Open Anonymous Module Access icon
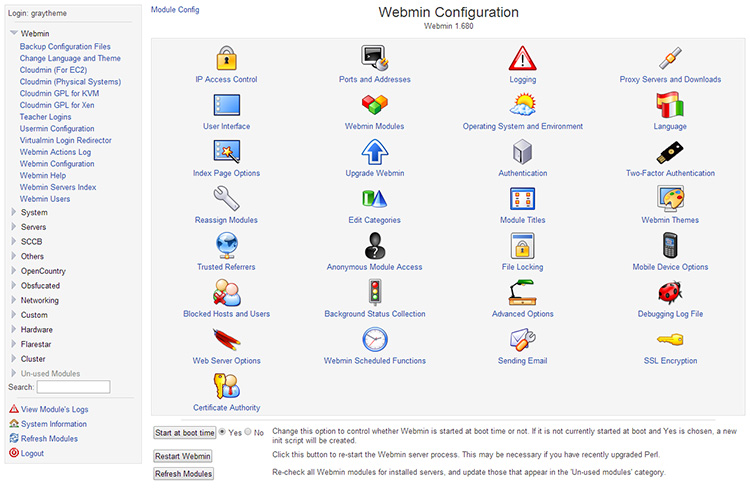Screen dimensions: 750x500 point(375,245)
